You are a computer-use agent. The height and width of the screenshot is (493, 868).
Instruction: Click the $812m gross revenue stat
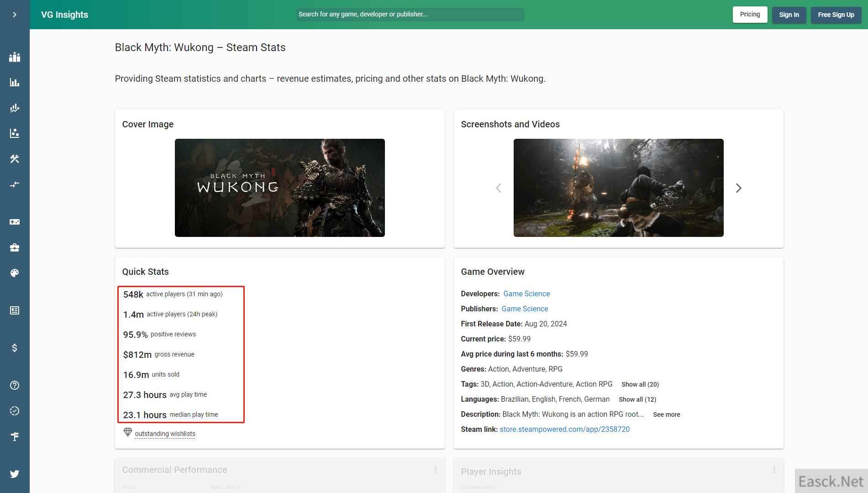click(x=158, y=355)
